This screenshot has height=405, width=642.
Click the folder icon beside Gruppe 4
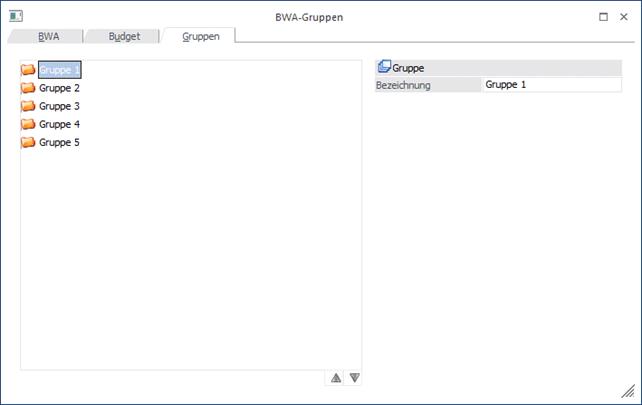click(28, 124)
